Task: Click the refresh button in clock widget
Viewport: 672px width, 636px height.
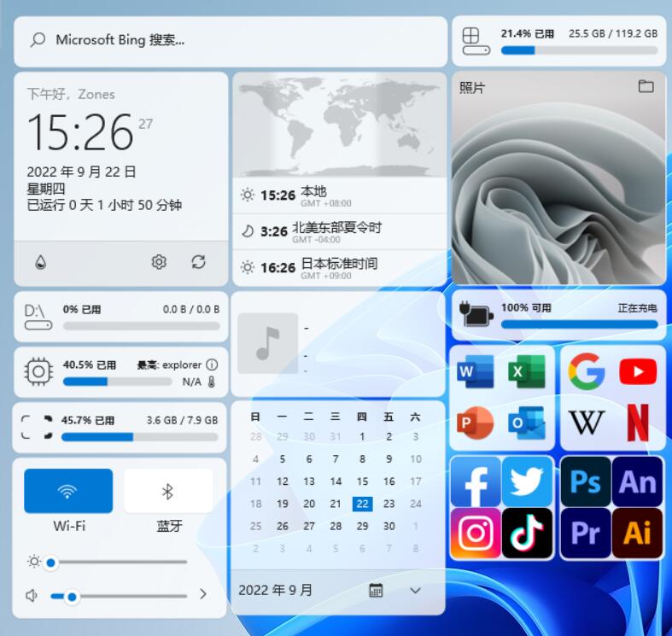Action: pyautogui.click(x=199, y=262)
